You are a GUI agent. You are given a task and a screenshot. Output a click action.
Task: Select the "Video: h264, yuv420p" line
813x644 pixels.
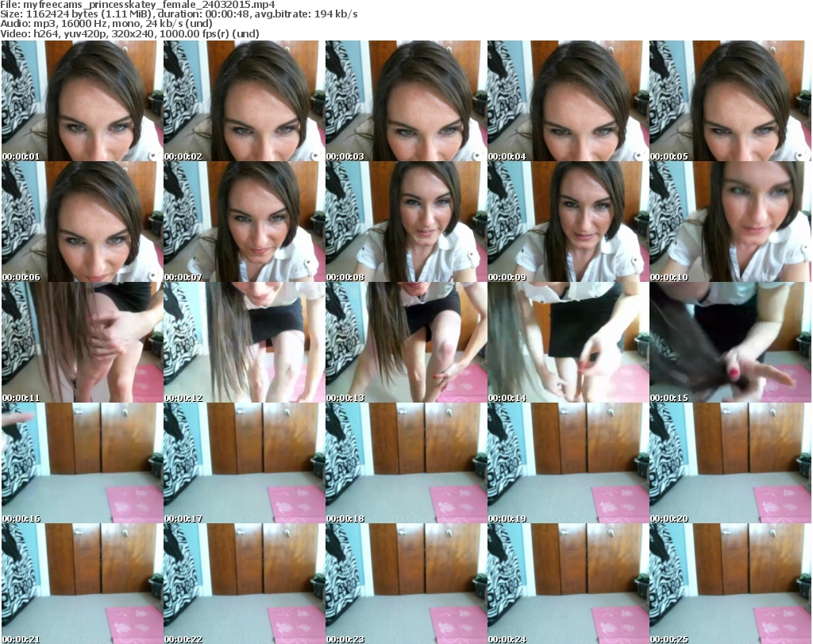(x=129, y=33)
